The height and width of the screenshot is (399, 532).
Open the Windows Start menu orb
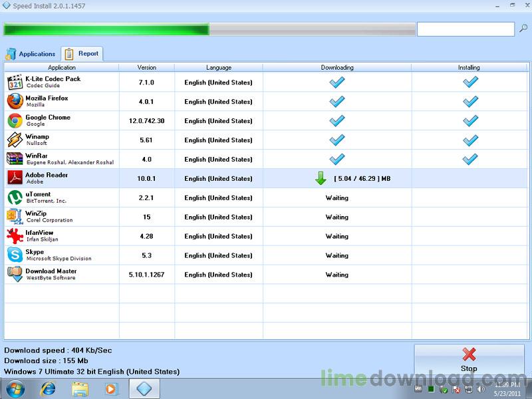pos(15,389)
